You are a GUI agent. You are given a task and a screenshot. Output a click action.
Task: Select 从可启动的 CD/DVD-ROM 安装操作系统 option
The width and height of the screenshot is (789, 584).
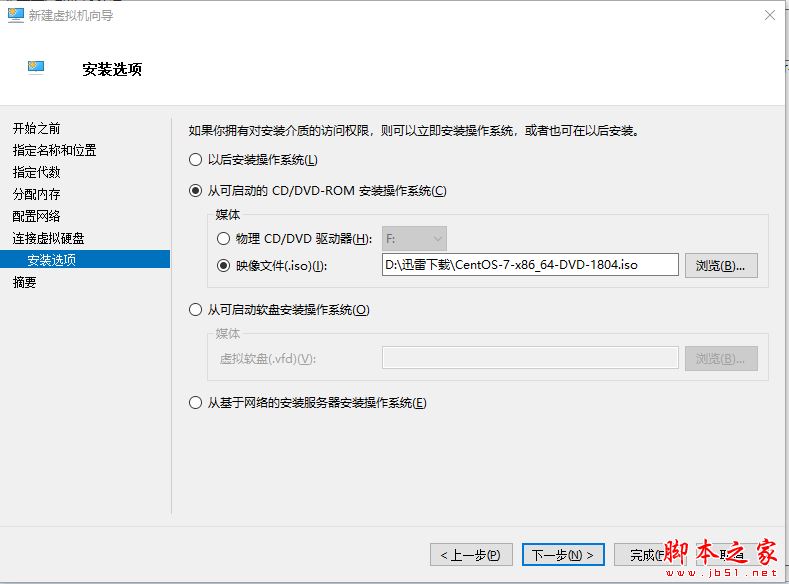[x=195, y=191]
